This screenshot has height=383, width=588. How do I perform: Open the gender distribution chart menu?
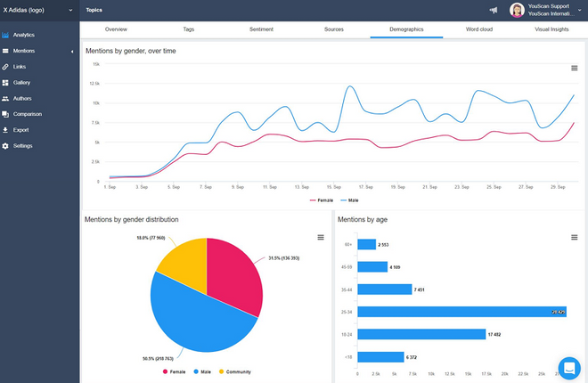321,237
